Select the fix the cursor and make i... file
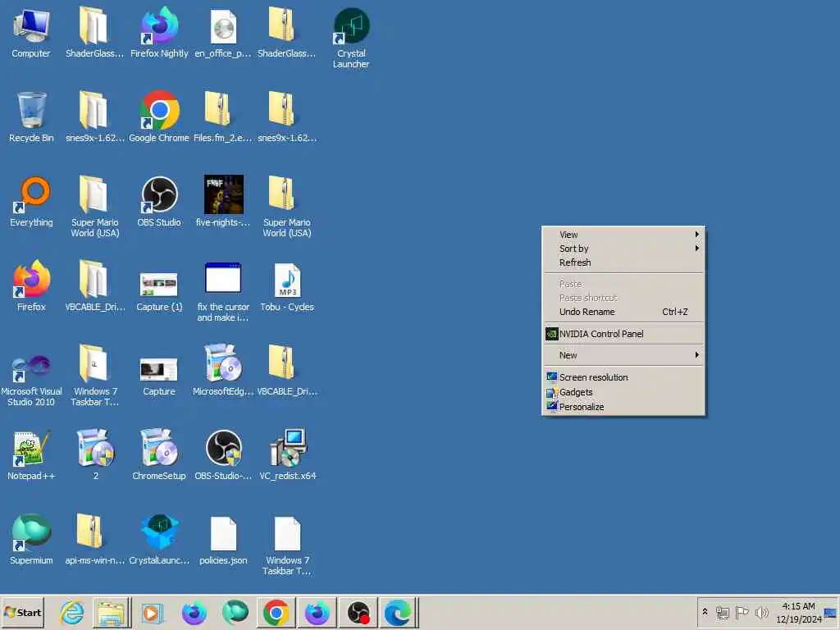840x630 pixels. point(223,292)
